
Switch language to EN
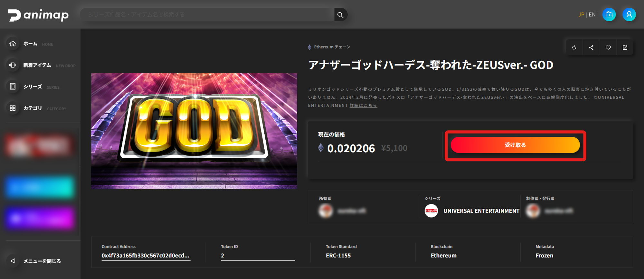coord(592,15)
